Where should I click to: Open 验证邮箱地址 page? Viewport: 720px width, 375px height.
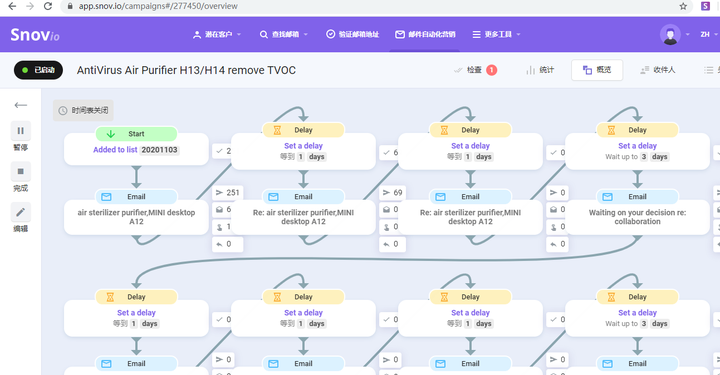[x=353, y=34]
